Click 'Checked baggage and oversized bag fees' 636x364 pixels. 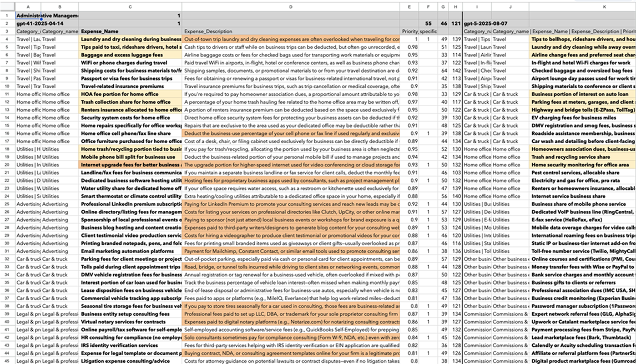(583, 70)
